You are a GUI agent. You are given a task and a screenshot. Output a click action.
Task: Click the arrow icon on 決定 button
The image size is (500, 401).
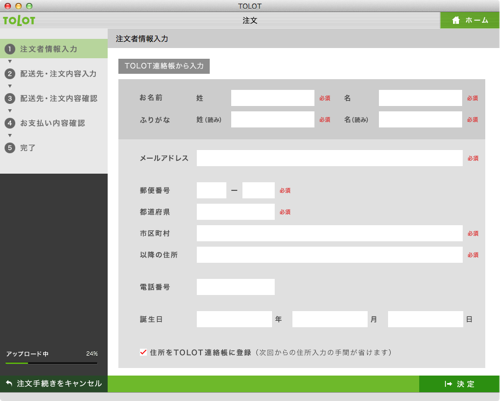pos(448,384)
